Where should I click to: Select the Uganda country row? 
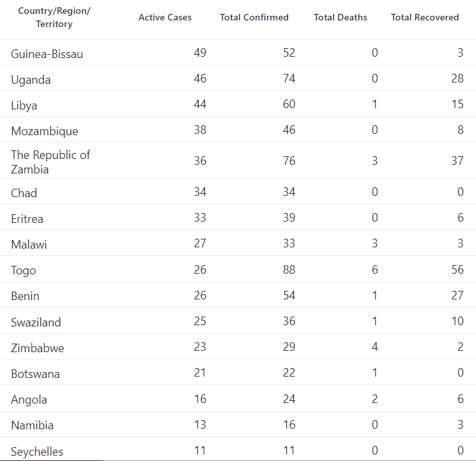pyautogui.click(x=238, y=78)
